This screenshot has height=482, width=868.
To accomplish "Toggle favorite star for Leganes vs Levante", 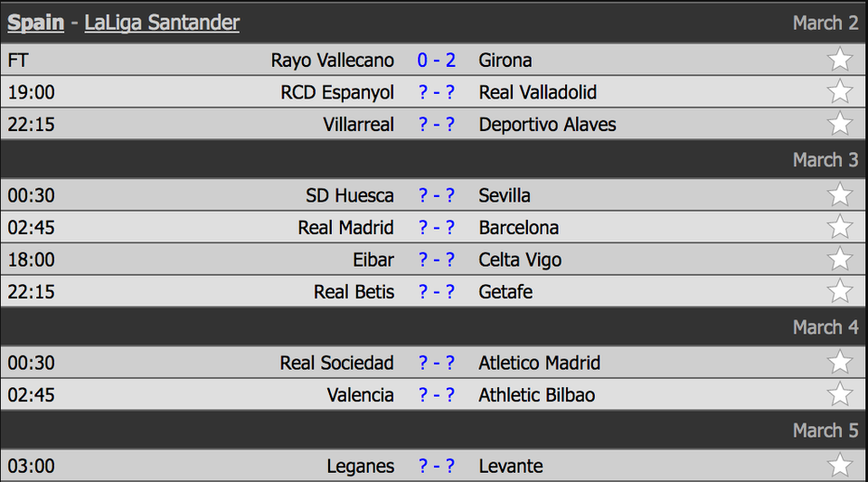I will [840, 466].
